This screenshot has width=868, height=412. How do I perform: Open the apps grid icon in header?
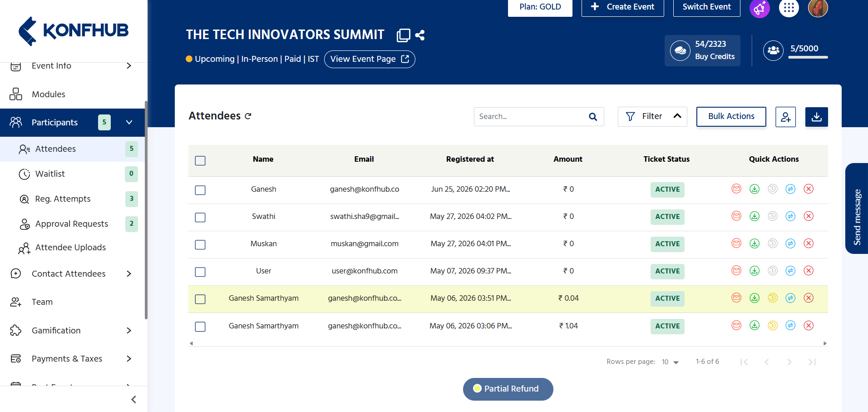[x=789, y=8]
